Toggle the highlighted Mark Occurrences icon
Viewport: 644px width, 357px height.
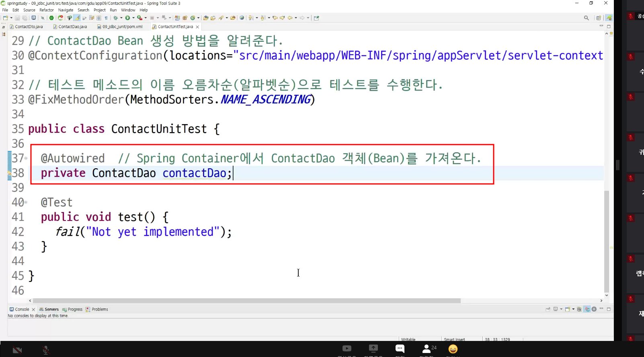(77, 18)
